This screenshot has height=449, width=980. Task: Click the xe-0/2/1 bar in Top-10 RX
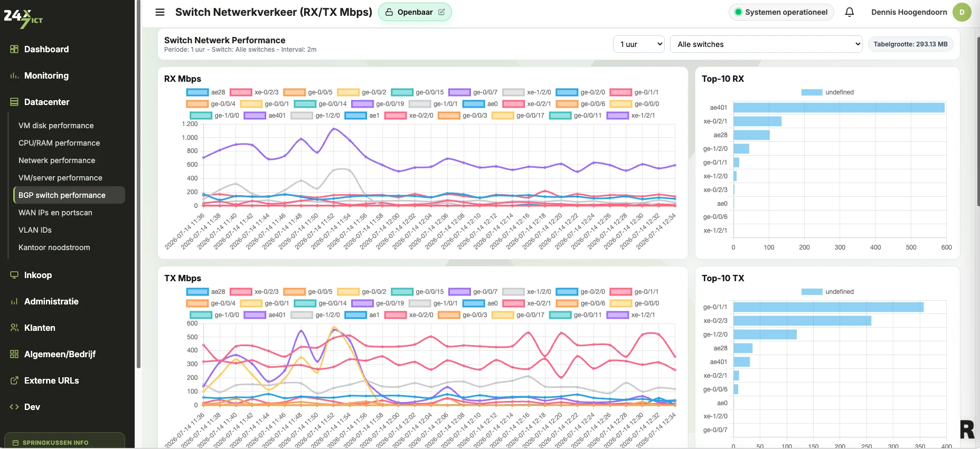tap(757, 121)
